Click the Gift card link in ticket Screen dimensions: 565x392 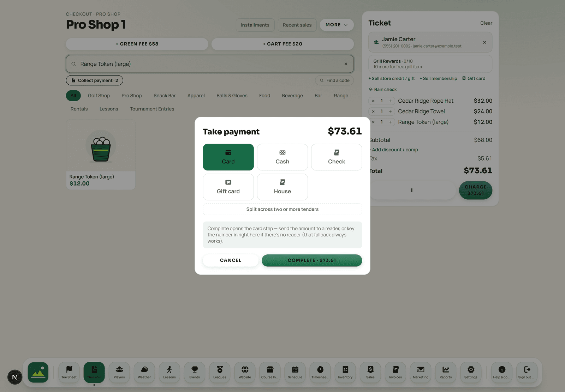474,78
